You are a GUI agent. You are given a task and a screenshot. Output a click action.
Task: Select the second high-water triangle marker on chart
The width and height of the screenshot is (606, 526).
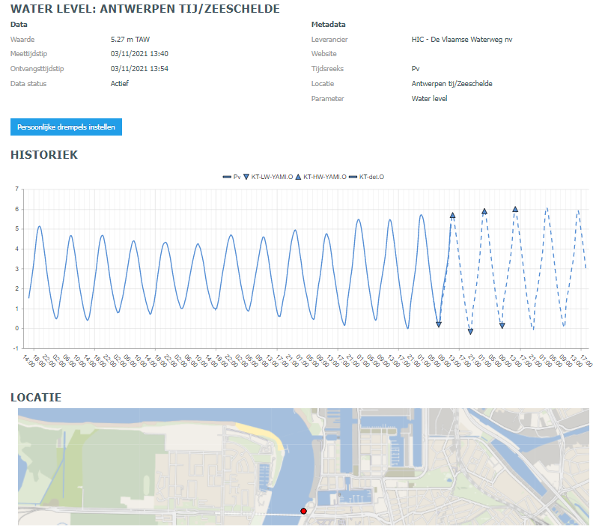point(484,211)
